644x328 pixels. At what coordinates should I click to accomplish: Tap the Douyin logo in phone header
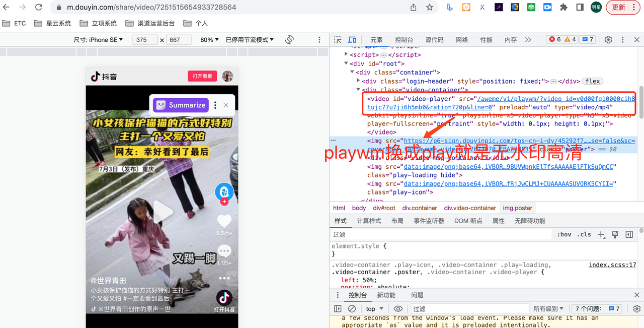coord(104,76)
